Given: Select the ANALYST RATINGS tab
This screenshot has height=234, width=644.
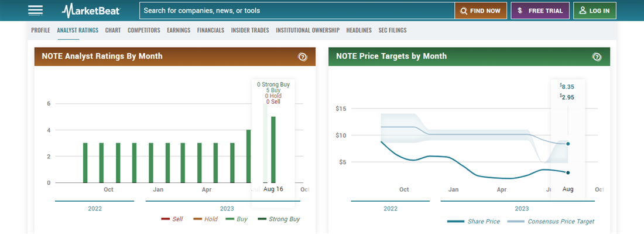Looking at the screenshot, I should (78, 30).
